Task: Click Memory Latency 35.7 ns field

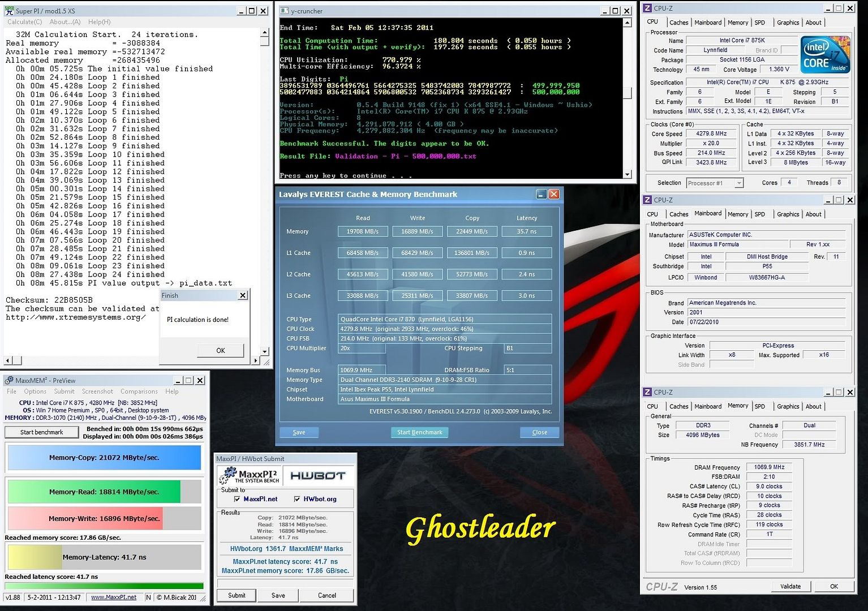Action: (527, 231)
